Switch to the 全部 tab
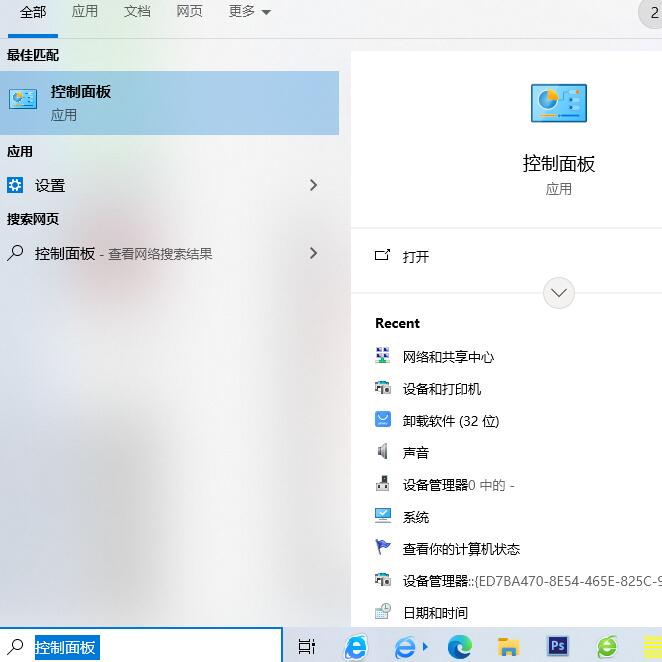The height and width of the screenshot is (662, 662). point(33,12)
